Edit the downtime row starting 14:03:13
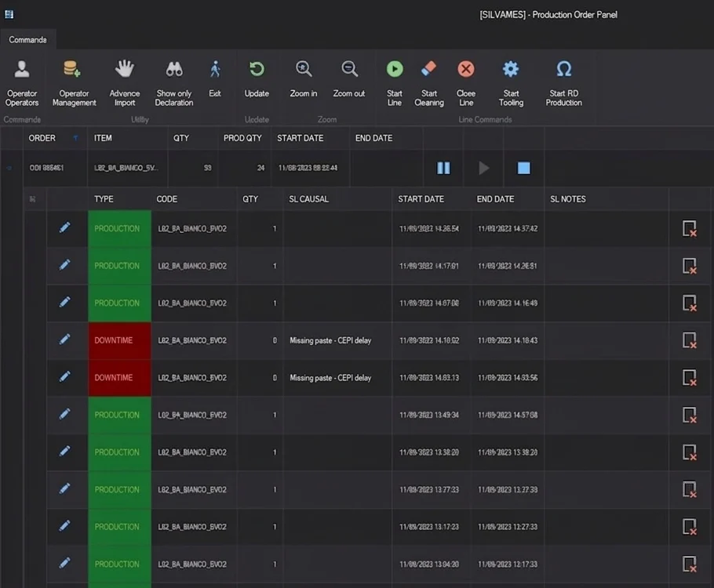The height and width of the screenshot is (588, 714). pos(64,377)
